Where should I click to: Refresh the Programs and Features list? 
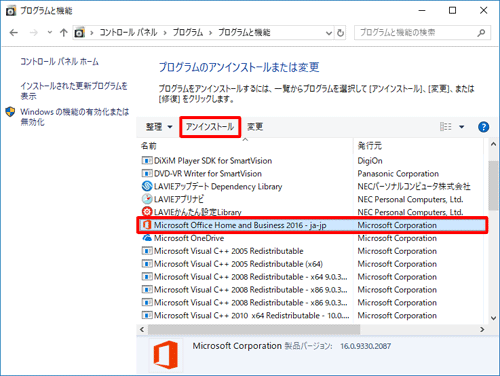(x=340, y=33)
